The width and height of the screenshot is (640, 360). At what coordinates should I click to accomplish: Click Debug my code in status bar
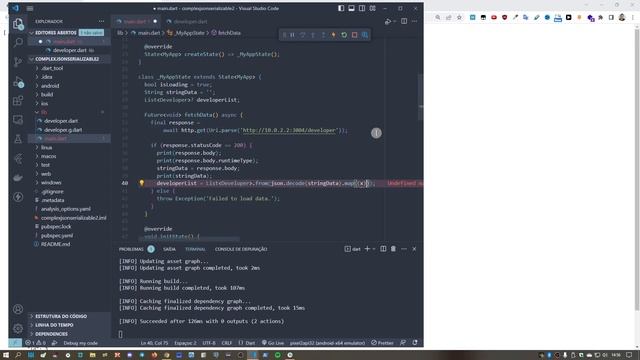pos(80,343)
